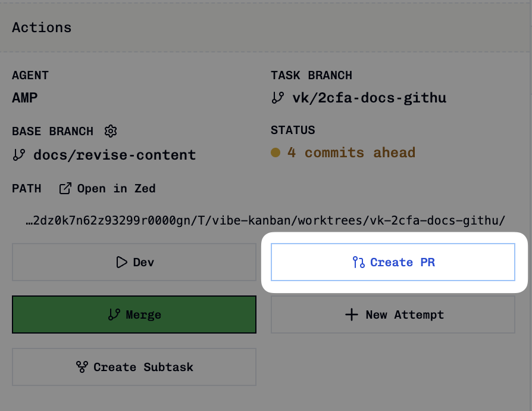Click the plus icon in New Attempt
Viewport: 532px width, 411px height.
point(352,315)
